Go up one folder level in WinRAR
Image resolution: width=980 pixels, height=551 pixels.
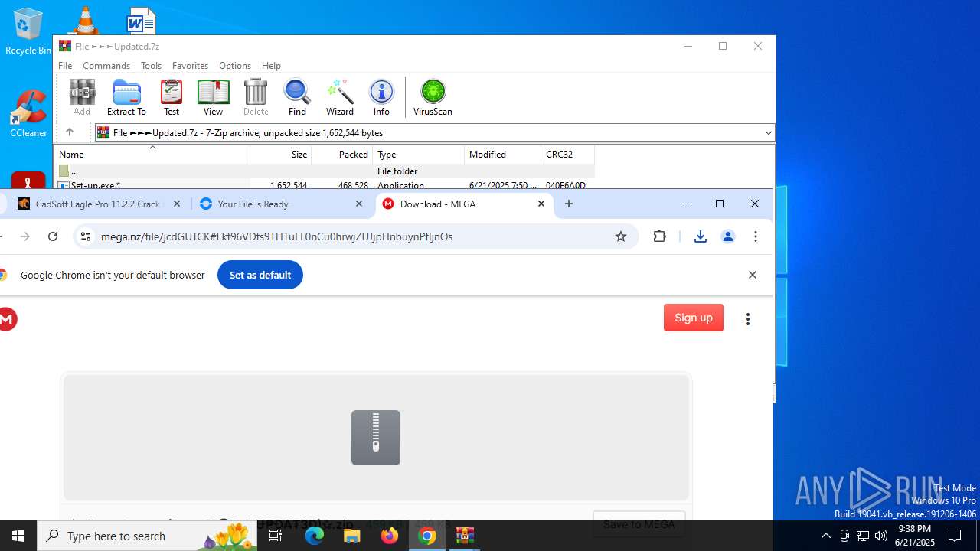(x=69, y=132)
